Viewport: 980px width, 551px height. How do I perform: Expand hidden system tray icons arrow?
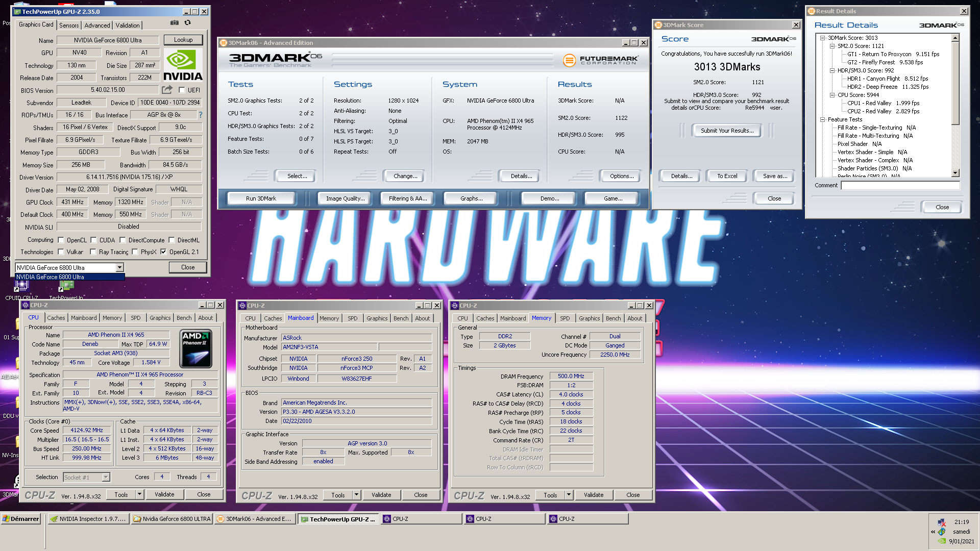coord(933,532)
